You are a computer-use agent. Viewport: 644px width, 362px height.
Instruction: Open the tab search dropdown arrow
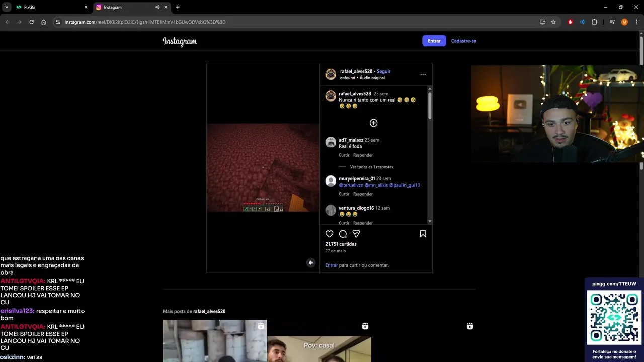tap(7, 7)
